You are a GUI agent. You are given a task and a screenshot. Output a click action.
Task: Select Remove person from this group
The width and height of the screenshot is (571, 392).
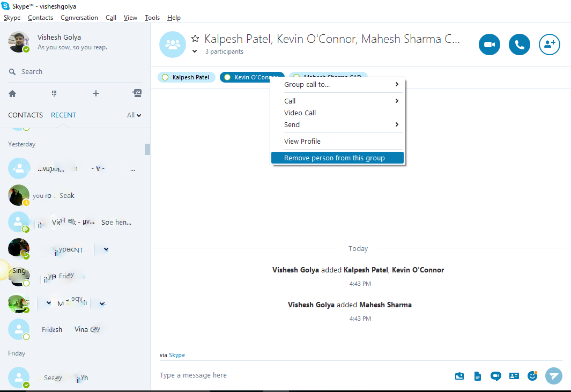(x=337, y=158)
